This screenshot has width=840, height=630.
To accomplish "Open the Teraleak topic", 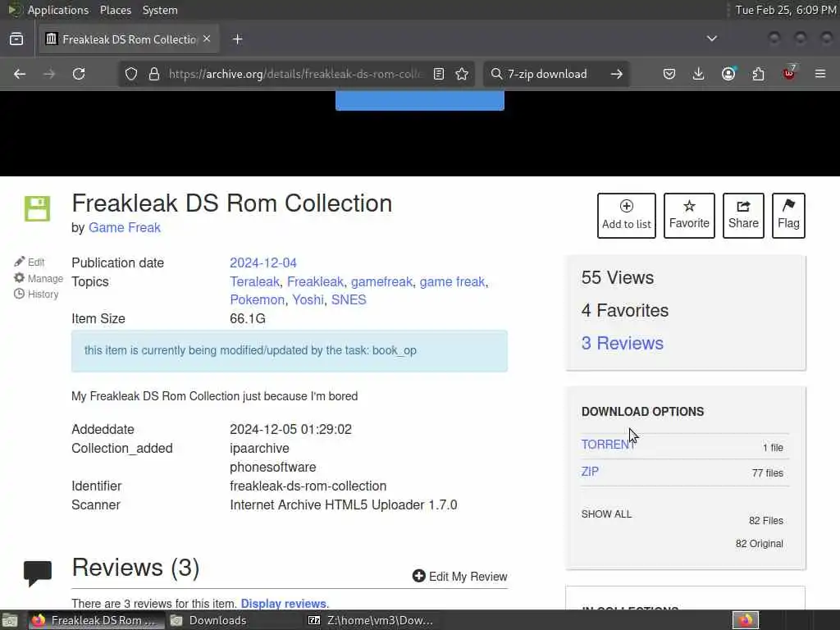I will [x=254, y=282].
